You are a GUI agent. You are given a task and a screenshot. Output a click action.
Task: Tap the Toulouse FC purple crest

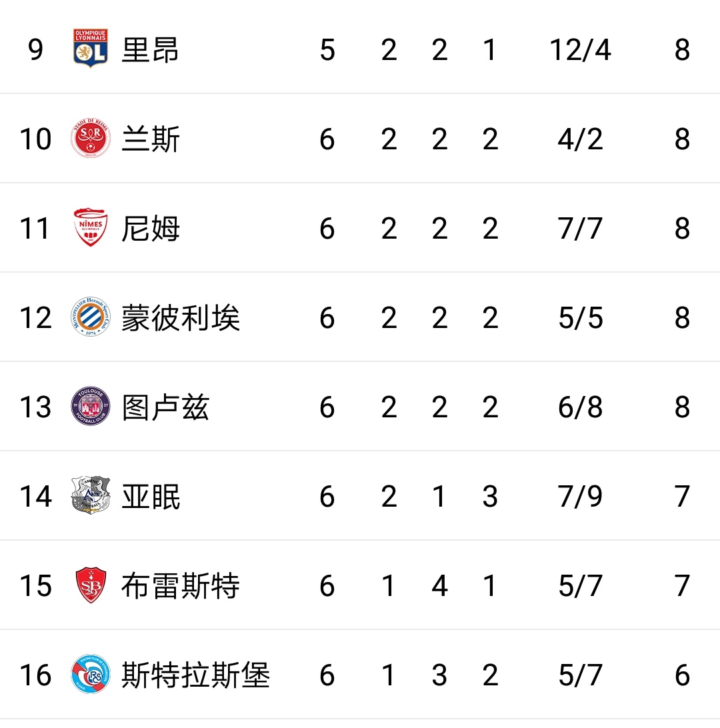click(91, 407)
